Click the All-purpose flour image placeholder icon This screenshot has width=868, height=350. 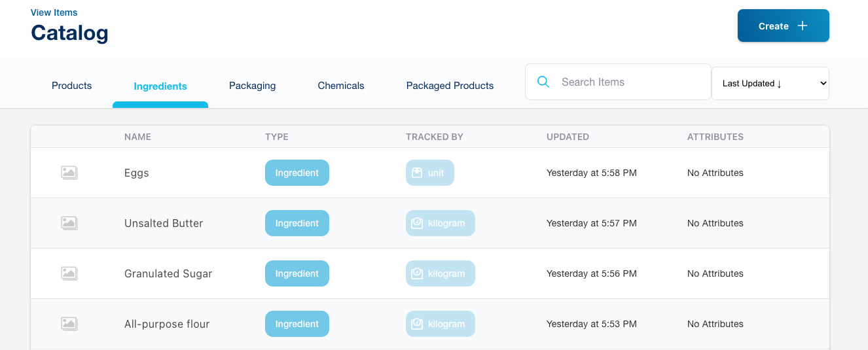[x=69, y=324]
